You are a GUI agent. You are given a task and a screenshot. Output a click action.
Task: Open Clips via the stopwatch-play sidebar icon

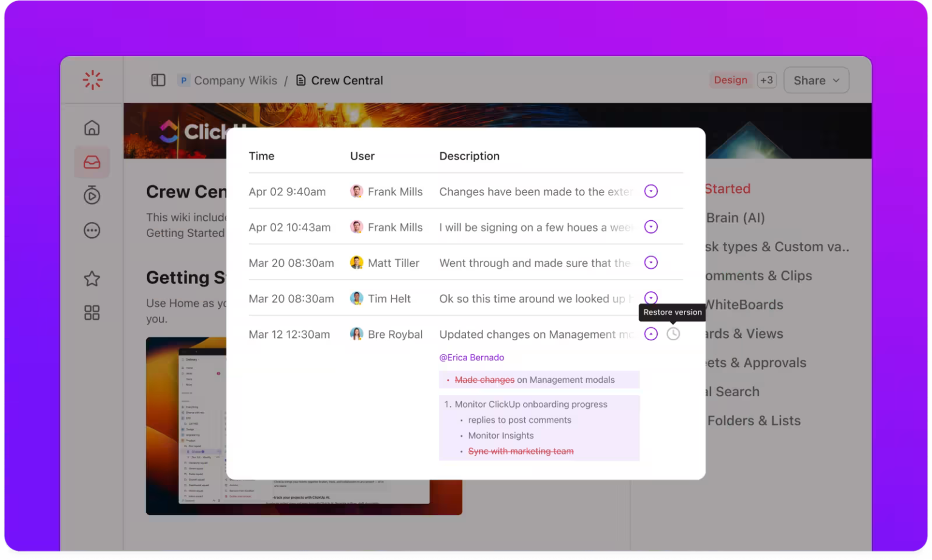click(92, 195)
